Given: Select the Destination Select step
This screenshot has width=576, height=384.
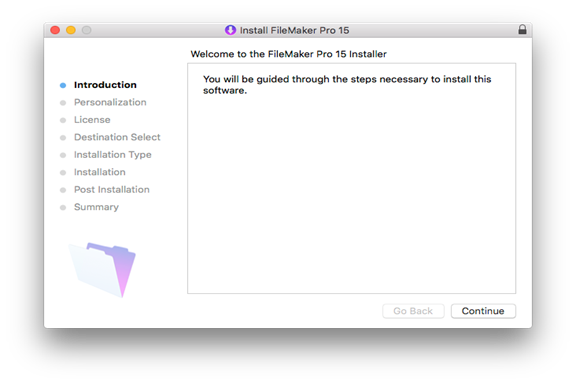Looking at the screenshot, I should pyautogui.click(x=117, y=137).
